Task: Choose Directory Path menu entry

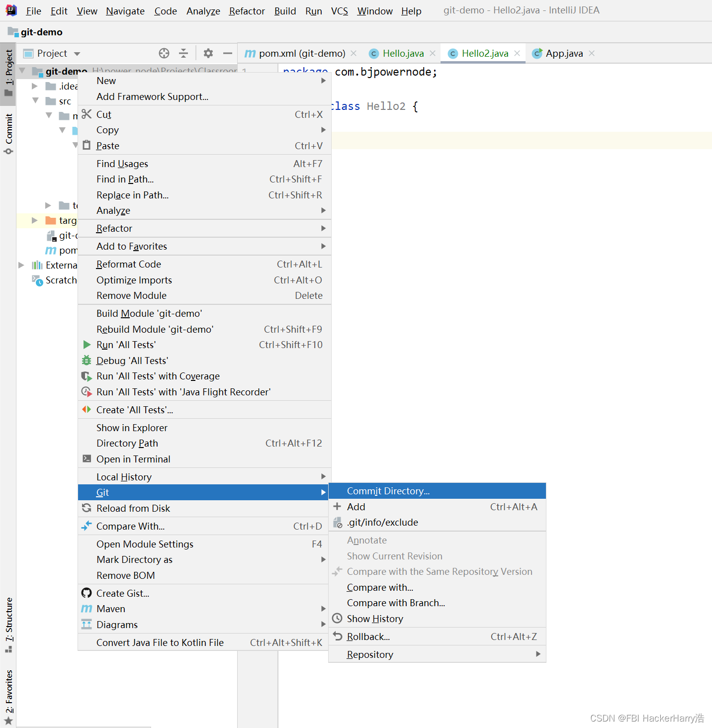Action: pos(204,443)
